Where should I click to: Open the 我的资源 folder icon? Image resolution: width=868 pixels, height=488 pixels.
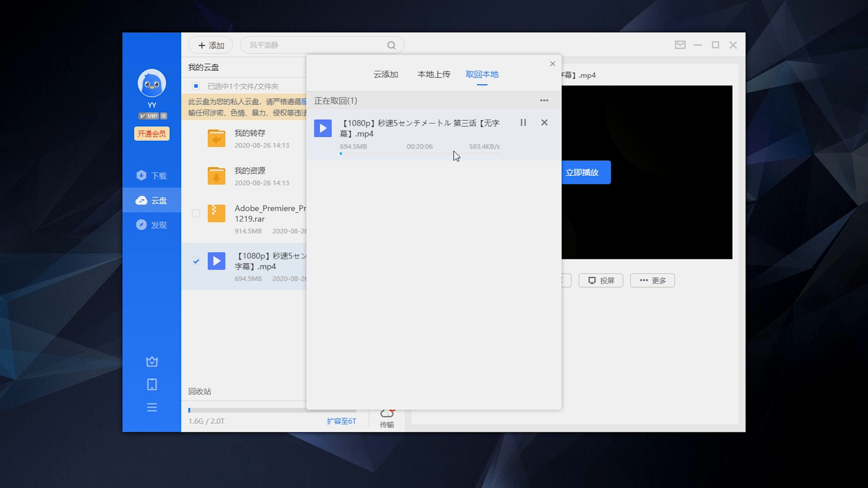click(217, 176)
